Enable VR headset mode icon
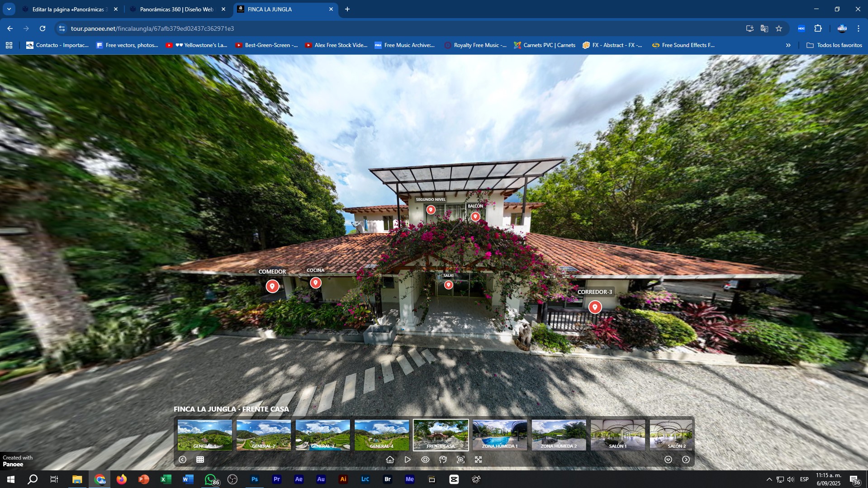This screenshot has height=488, width=868. (443, 460)
